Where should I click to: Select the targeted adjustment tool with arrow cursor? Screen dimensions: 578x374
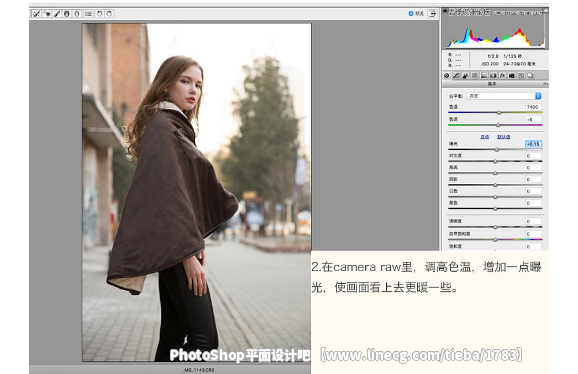pos(47,14)
